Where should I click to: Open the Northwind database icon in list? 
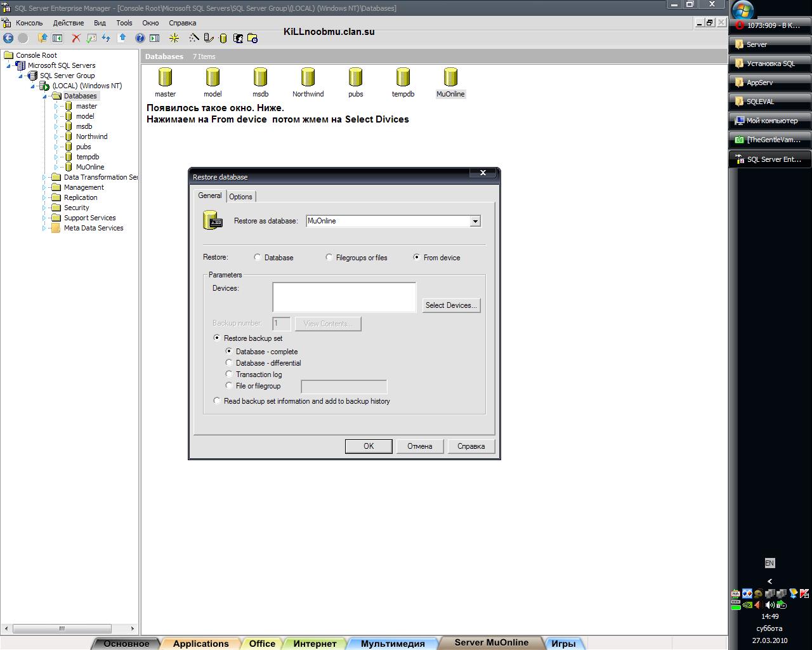(x=308, y=79)
